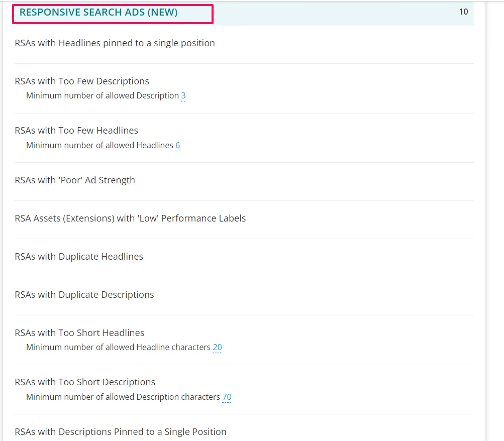Select 'RSAs with Too Few Descriptions' row
The image size is (504, 441).
82,81
